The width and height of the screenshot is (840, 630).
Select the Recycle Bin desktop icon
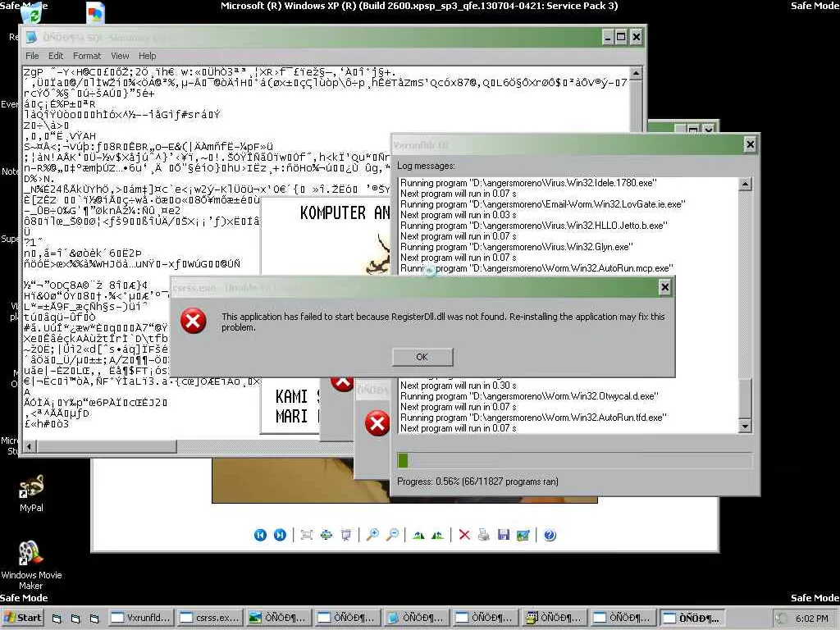(33, 14)
